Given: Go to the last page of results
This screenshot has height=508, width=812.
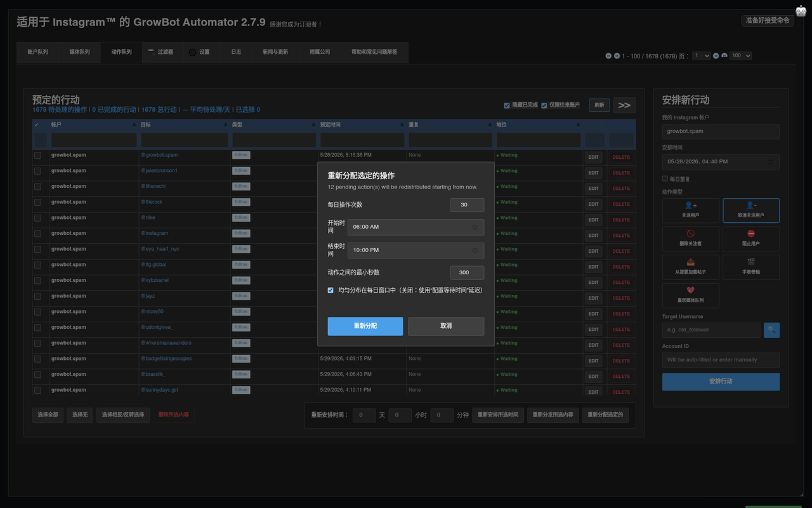Looking at the screenshot, I should pos(724,56).
